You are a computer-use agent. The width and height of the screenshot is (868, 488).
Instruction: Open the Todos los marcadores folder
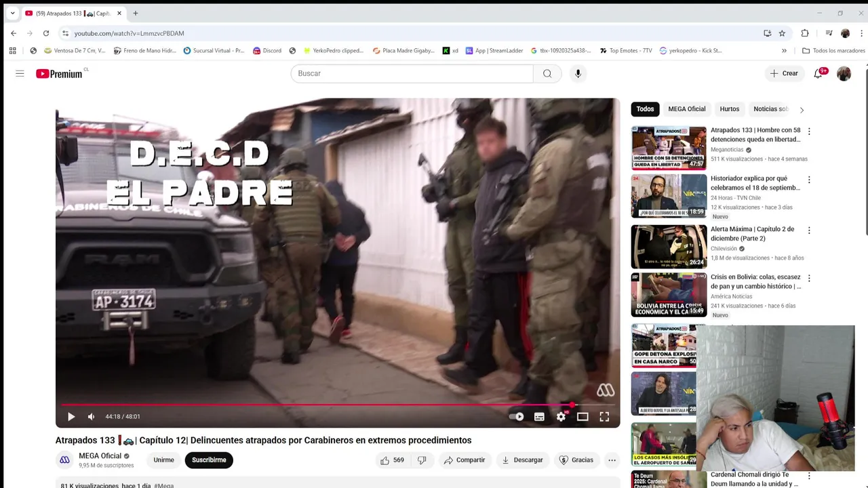click(833, 50)
